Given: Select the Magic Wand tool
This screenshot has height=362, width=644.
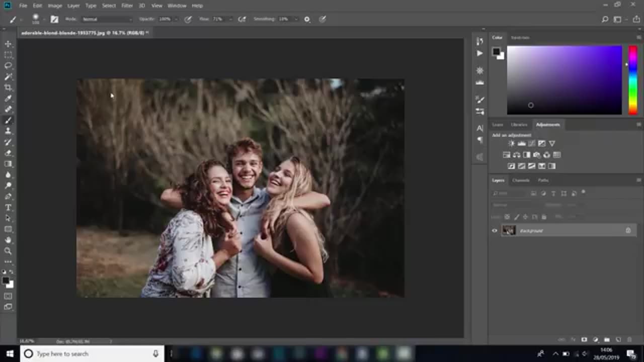Looking at the screenshot, I should pyautogui.click(x=8, y=77).
